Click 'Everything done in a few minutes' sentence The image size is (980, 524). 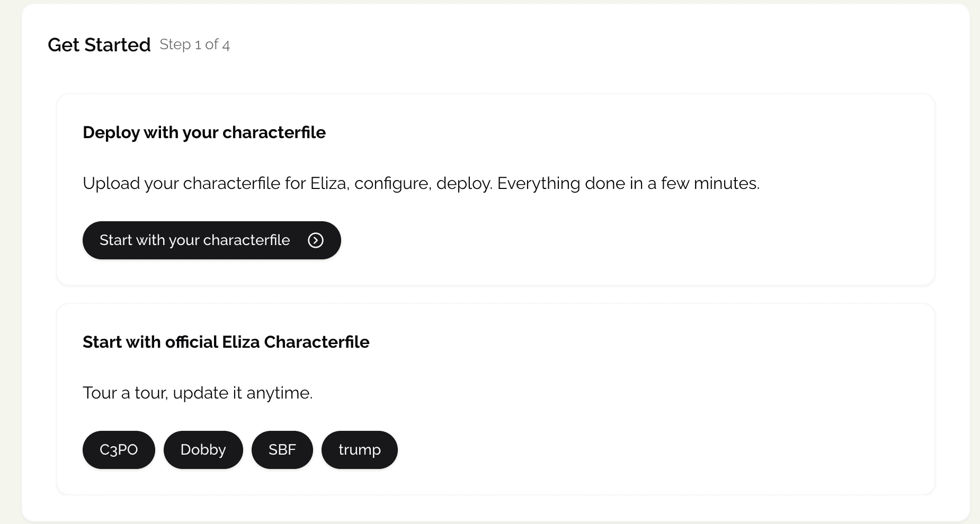click(x=628, y=183)
